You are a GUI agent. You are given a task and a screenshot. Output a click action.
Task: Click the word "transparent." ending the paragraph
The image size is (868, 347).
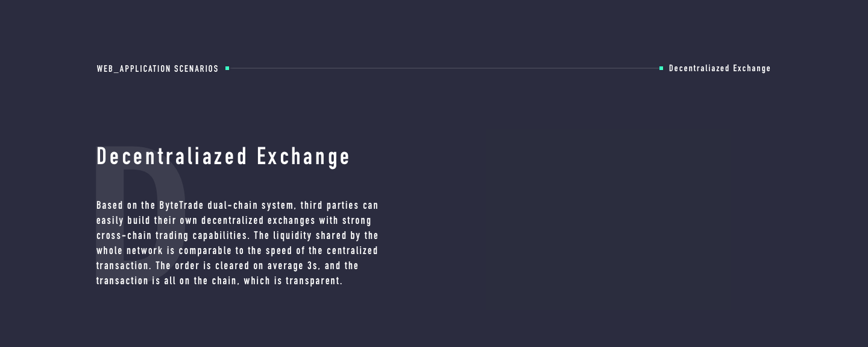pyautogui.click(x=314, y=281)
